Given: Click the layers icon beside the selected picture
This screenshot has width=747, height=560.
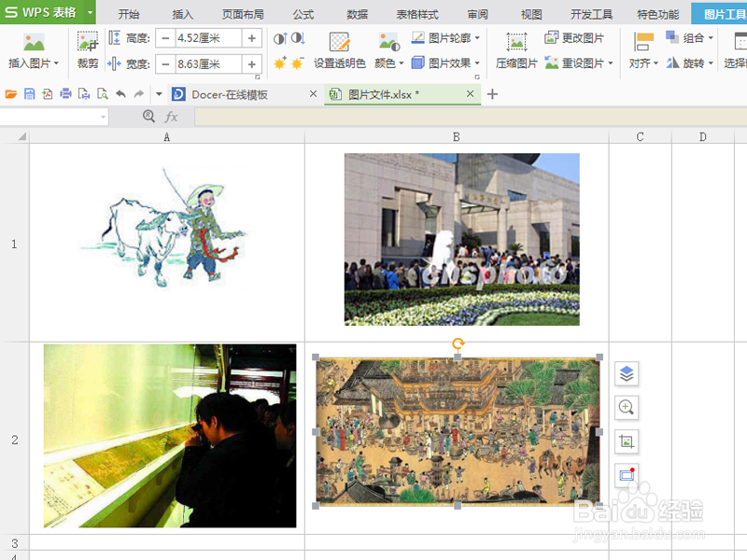Looking at the screenshot, I should point(627,374).
